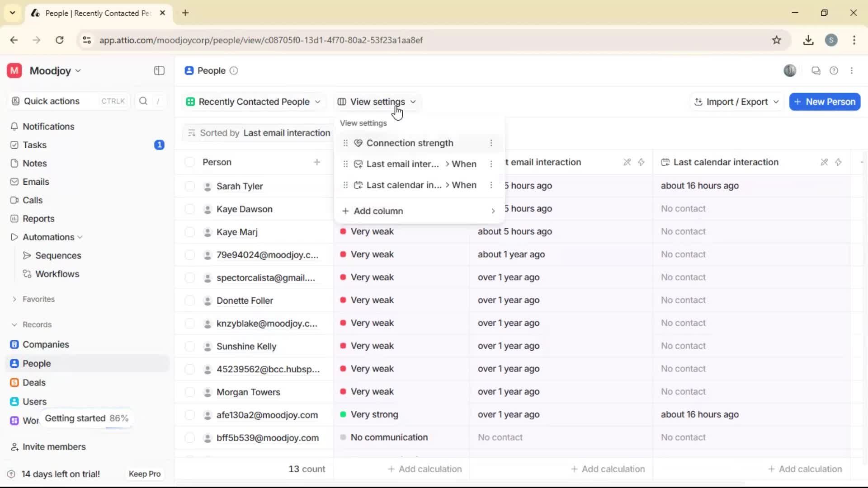Collapse the sidebar with the panel icon
Viewport: 868px width, 488px height.
159,70
